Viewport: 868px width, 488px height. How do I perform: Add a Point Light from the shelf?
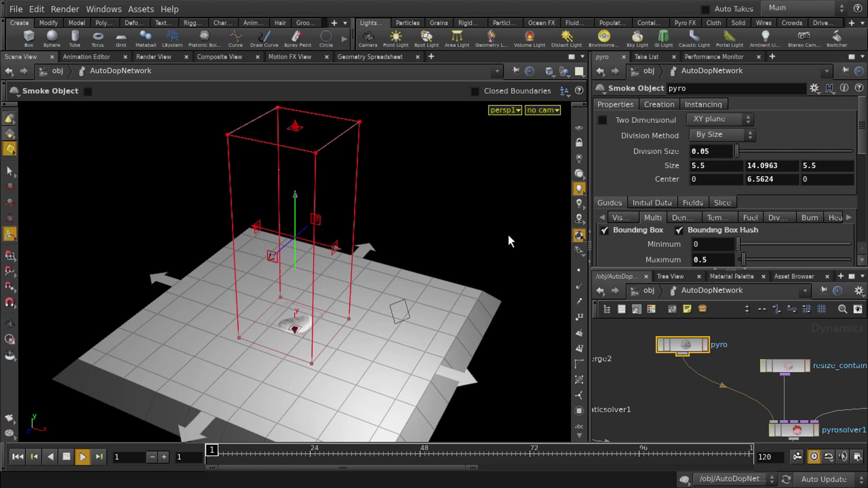(x=396, y=38)
